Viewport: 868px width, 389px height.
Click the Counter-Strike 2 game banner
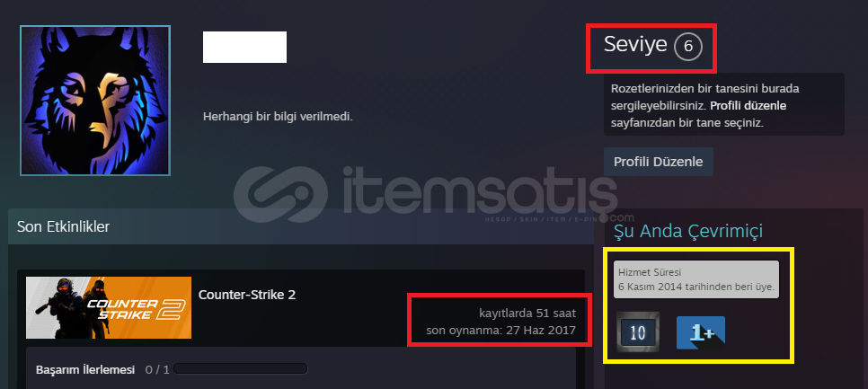(x=109, y=307)
